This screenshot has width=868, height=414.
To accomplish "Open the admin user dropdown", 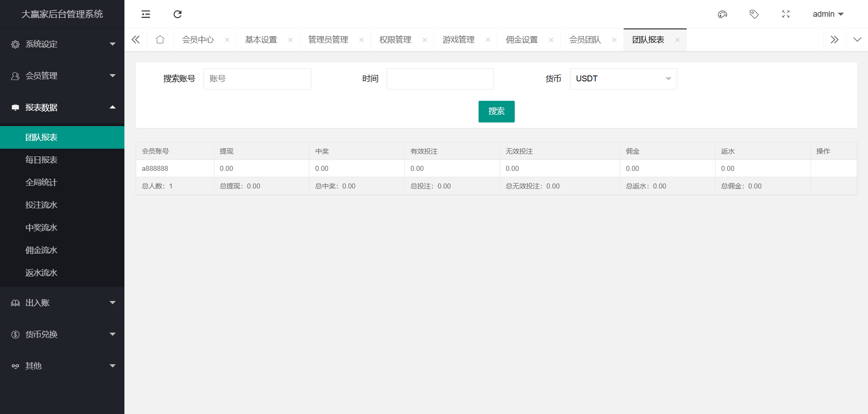I will tap(828, 14).
